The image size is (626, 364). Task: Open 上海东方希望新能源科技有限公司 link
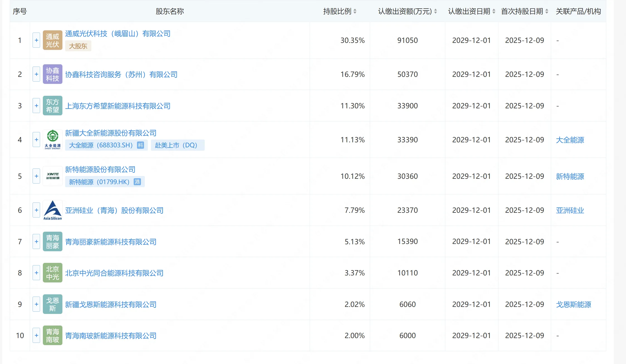(118, 106)
